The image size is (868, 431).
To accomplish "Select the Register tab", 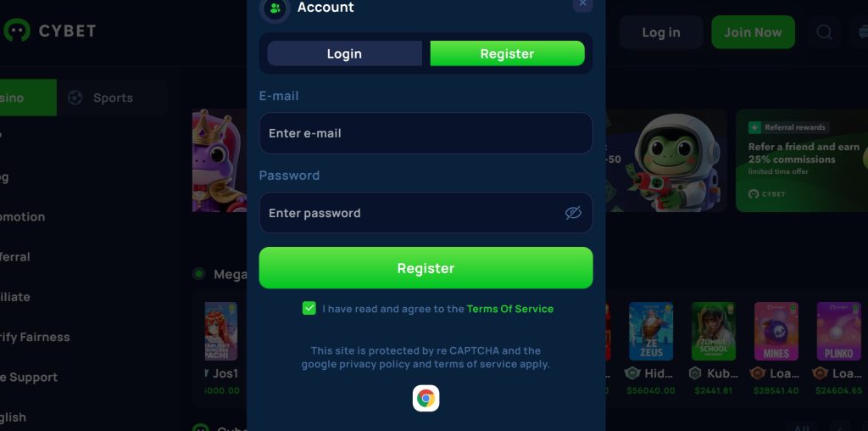I will click(507, 53).
